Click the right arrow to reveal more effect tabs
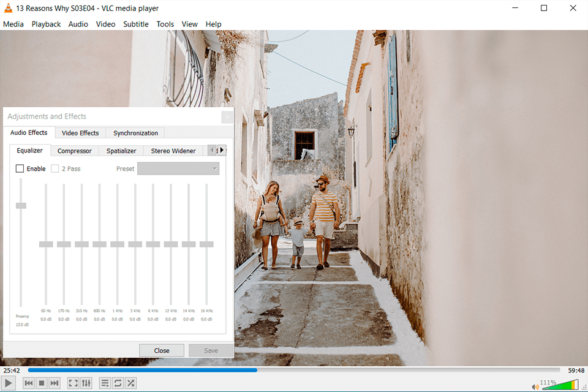 pos(222,150)
